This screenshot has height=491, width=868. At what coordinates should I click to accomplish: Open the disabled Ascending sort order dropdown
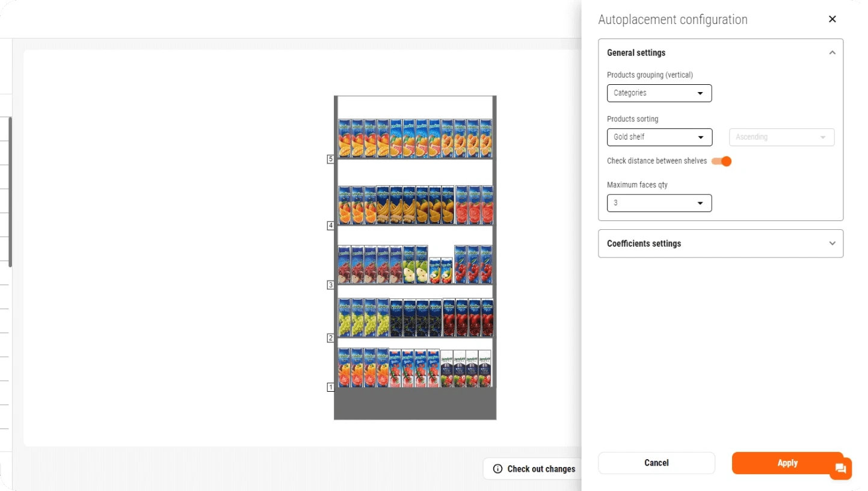[781, 137]
